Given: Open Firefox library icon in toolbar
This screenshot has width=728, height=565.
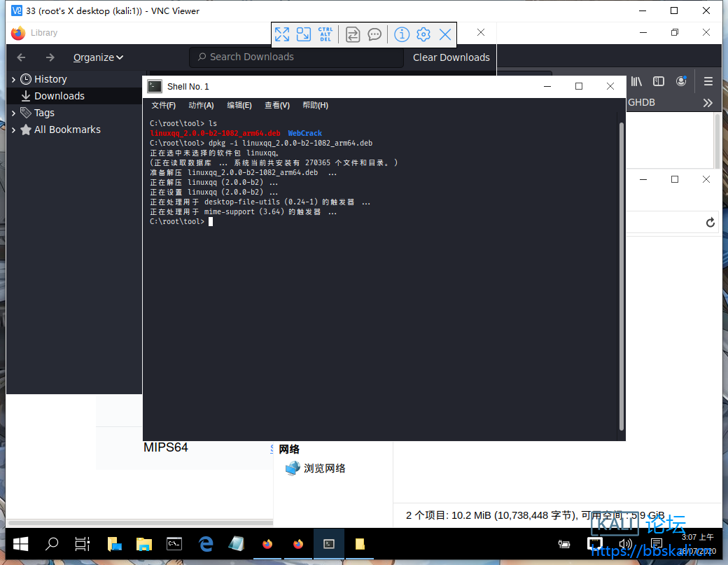Looking at the screenshot, I should coord(636,81).
